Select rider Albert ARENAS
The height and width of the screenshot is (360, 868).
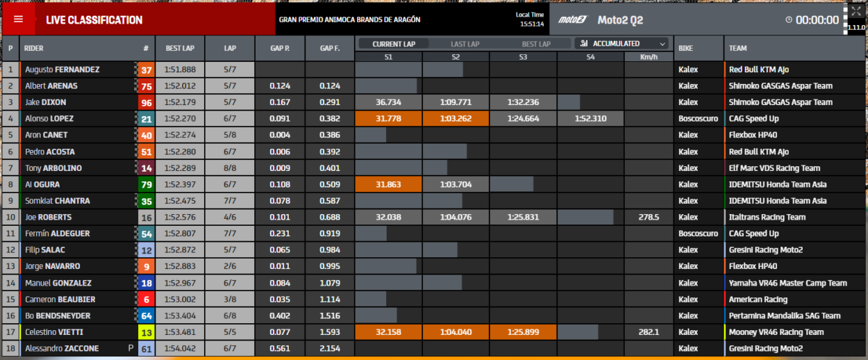click(51, 86)
